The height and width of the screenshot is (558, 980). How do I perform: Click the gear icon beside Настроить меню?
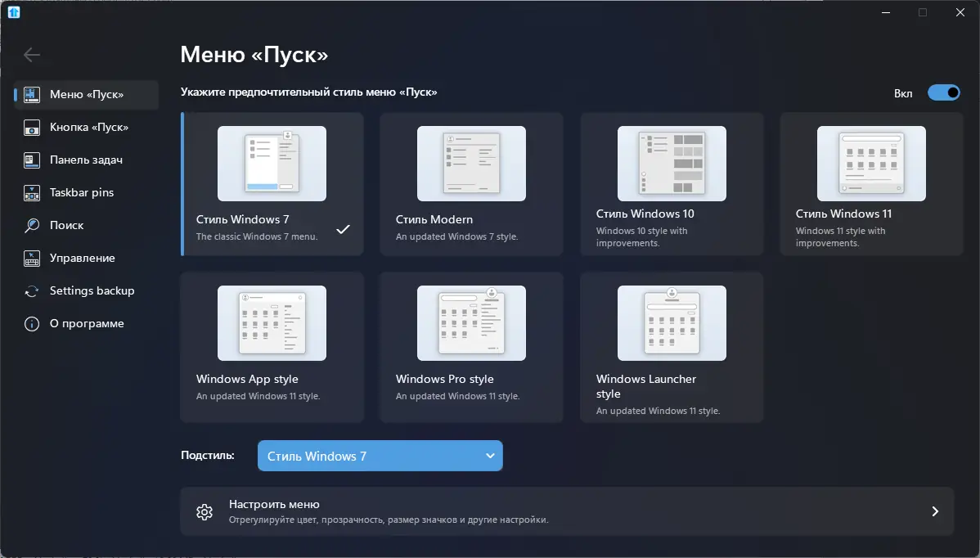pyautogui.click(x=205, y=511)
